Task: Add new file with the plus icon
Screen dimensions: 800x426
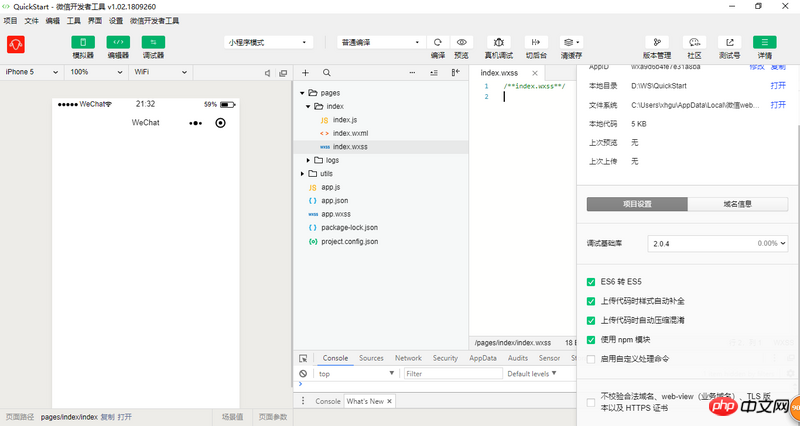Action: tap(305, 73)
